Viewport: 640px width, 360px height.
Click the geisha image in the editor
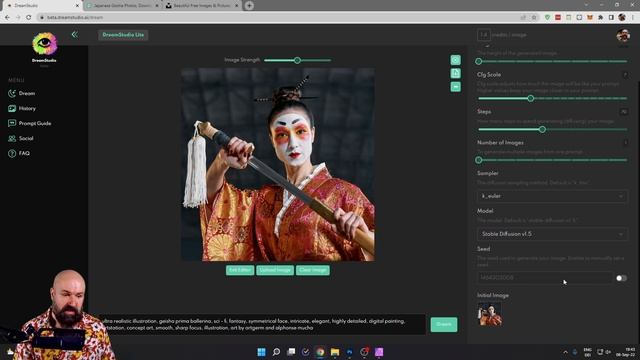point(278,164)
